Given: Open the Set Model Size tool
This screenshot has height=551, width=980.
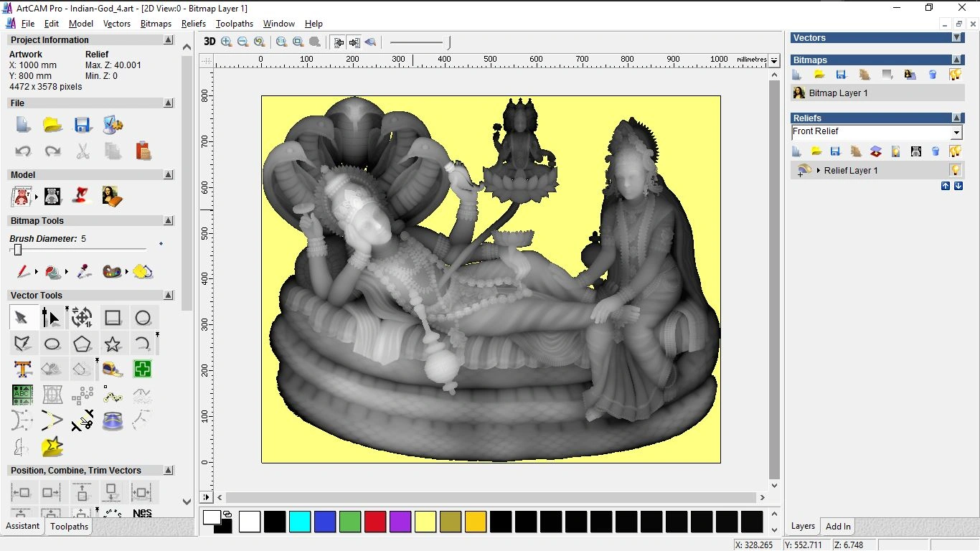Looking at the screenshot, I should 22,196.
